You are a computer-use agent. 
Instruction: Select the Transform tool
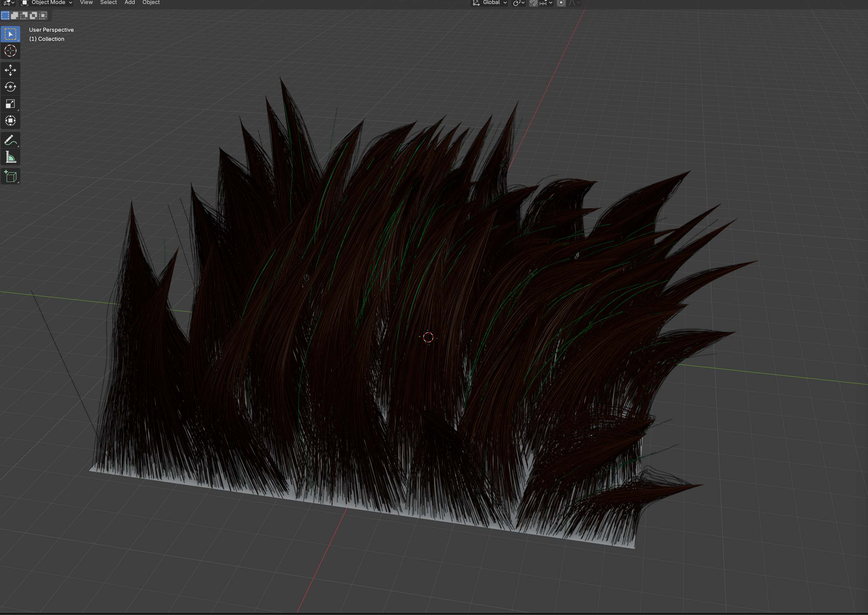tap(10, 121)
